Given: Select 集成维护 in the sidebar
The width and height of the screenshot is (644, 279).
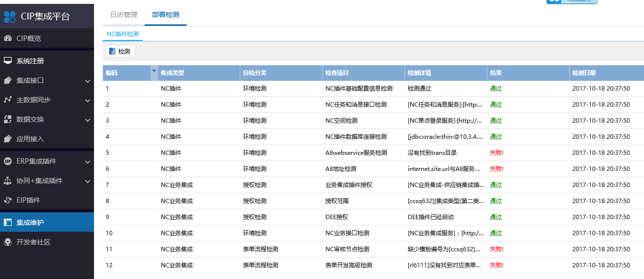Looking at the screenshot, I should click(x=47, y=223).
